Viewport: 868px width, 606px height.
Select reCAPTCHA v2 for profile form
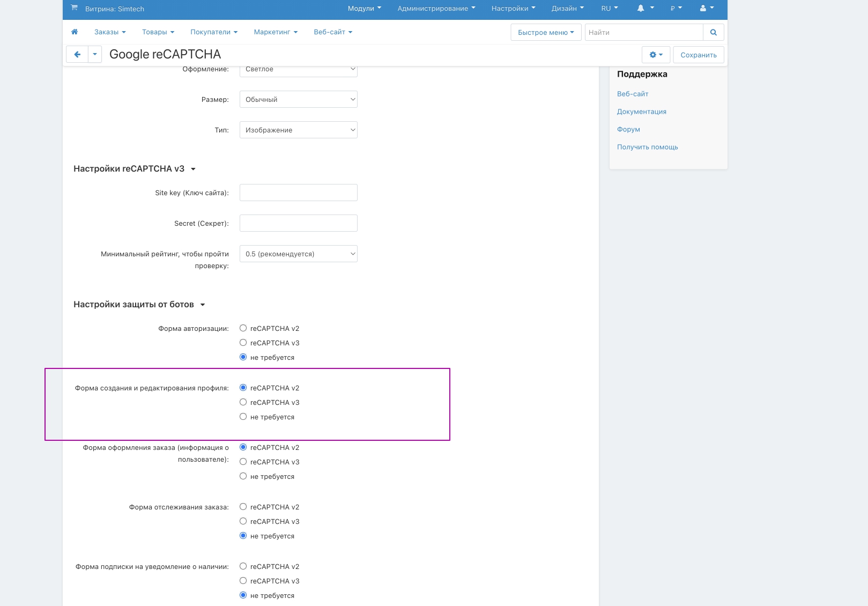point(243,388)
